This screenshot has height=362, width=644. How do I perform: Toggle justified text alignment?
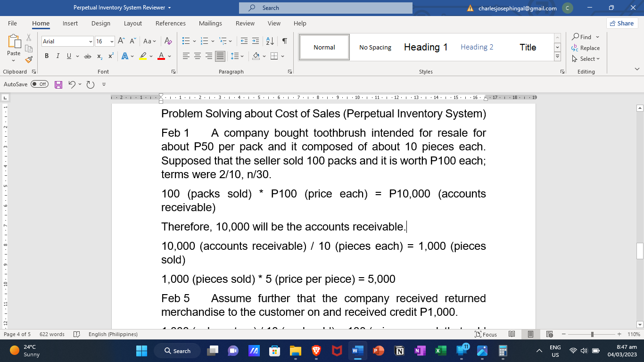point(220,56)
